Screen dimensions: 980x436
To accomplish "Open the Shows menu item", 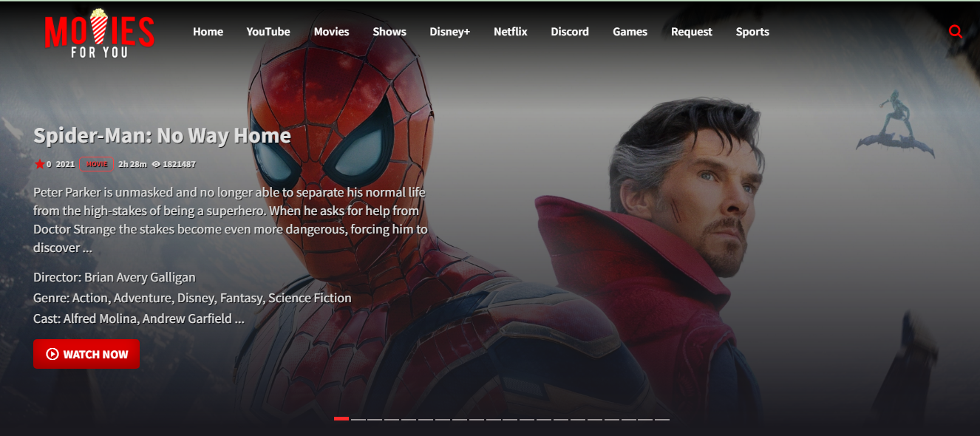I will click(x=389, y=32).
